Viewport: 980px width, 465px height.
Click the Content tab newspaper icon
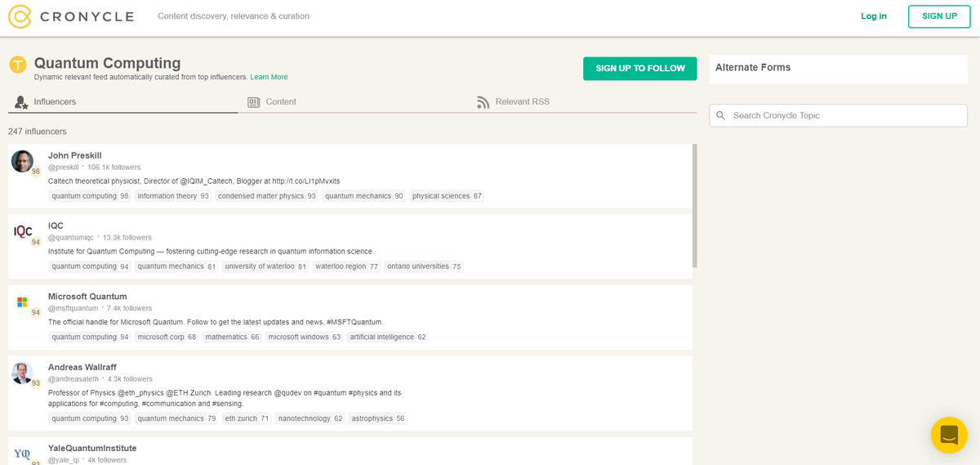coord(253,102)
